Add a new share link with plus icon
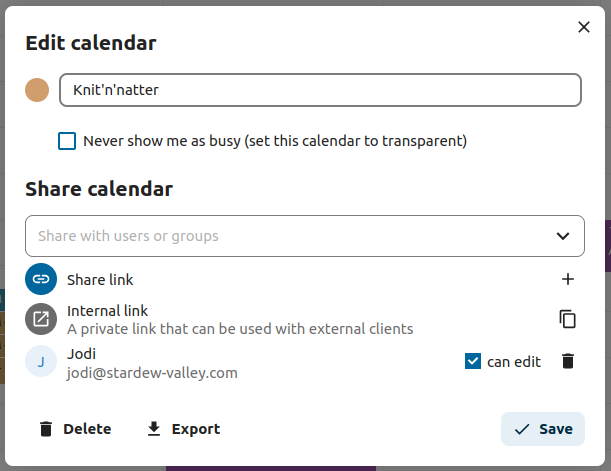 [568, 280]
